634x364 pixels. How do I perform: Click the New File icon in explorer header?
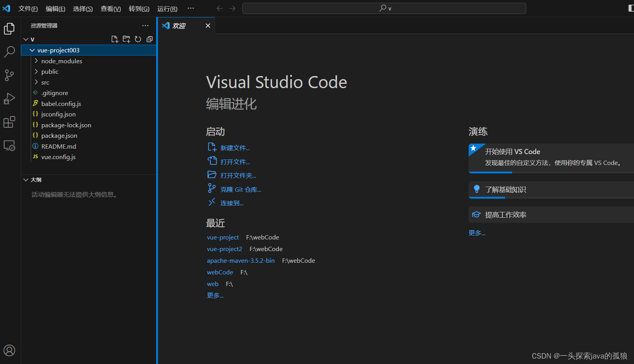[x=115, y=39]
